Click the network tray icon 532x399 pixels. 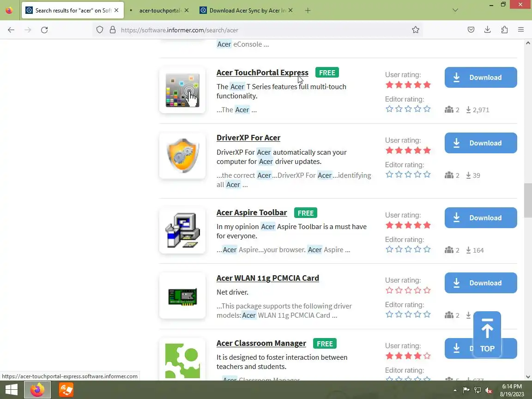pos(478,390)
